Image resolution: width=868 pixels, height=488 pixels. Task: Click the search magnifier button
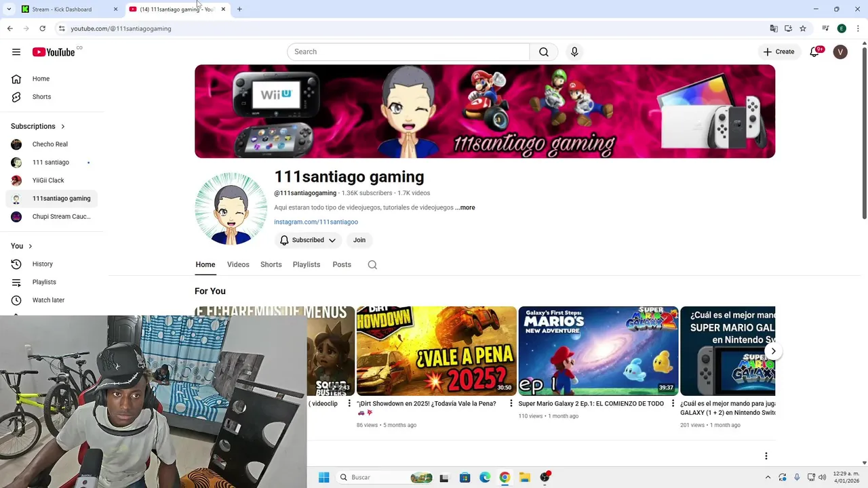[544, 52]
